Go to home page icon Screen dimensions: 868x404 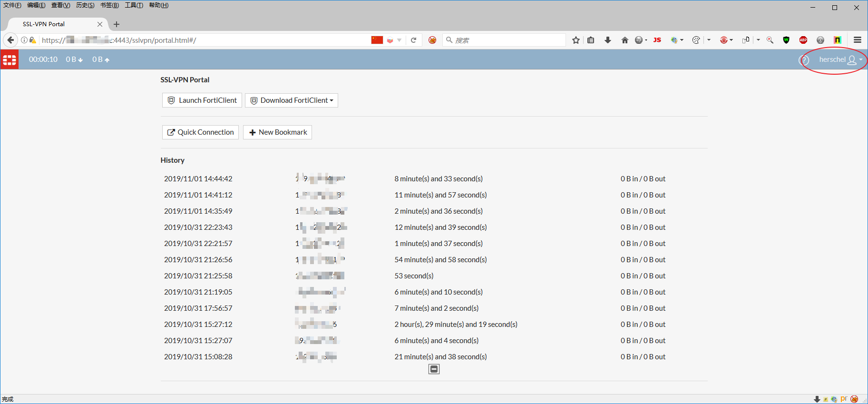[x=625, y=40]
